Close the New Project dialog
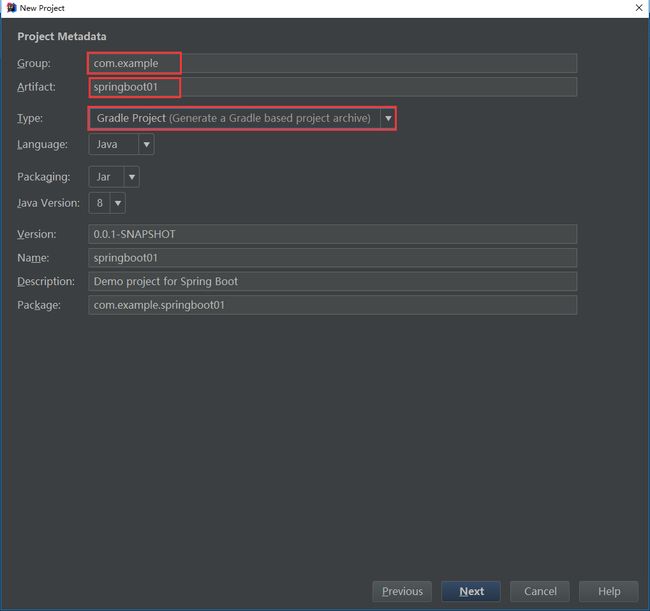This screenshot has width=650, height=611. click(x=639, y=8)
